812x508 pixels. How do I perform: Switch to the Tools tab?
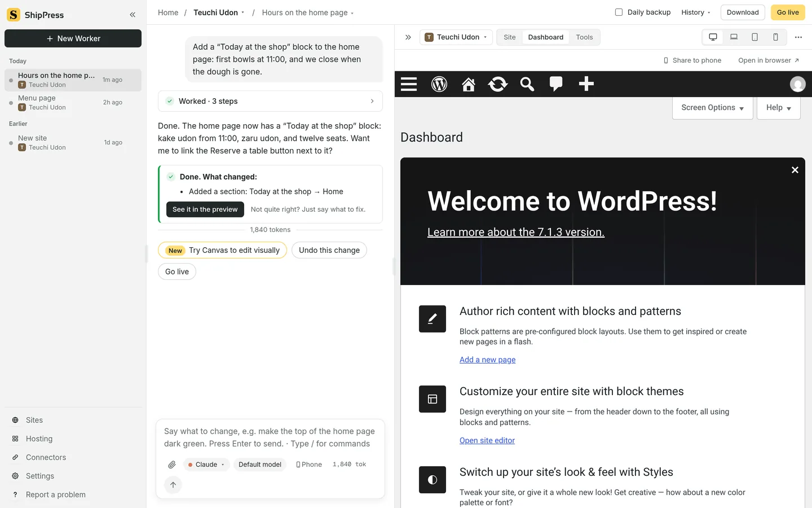(x=584, y=37)
